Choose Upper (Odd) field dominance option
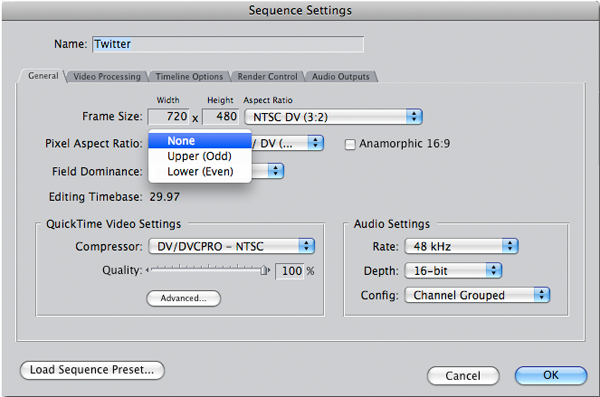This screenshot has height=397, width=600. click(x=200, y=156)
